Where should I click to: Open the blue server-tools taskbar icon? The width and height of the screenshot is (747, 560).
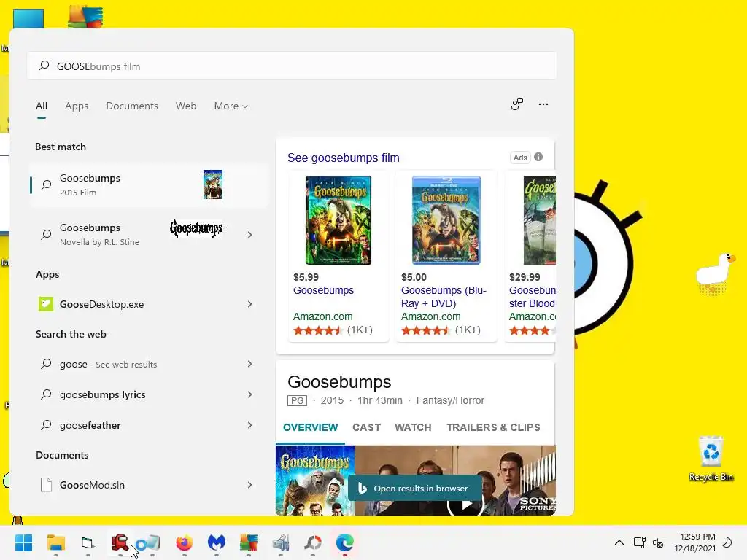click(281, 542)
